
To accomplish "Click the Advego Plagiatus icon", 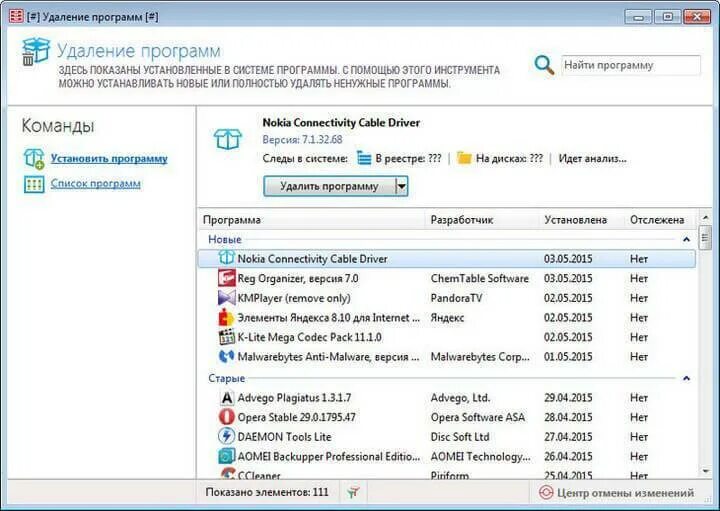I will tap(226, 398).
